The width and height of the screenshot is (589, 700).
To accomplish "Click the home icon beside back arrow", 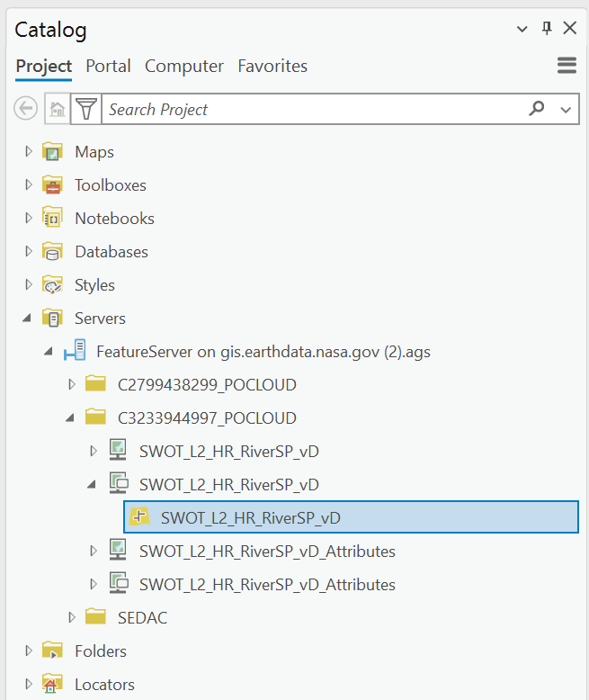I will (58, 109).
